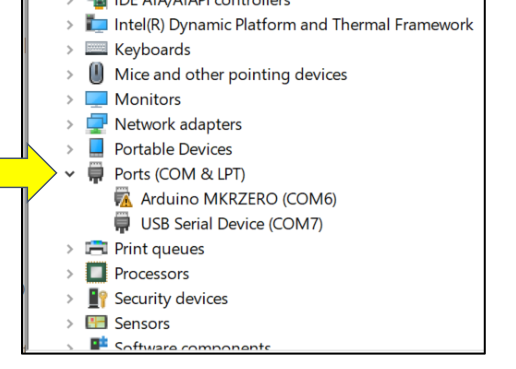516x369 pixels.
Task: Select USB Serial Device (COM7) entry
Action: [x=232, y=224]
